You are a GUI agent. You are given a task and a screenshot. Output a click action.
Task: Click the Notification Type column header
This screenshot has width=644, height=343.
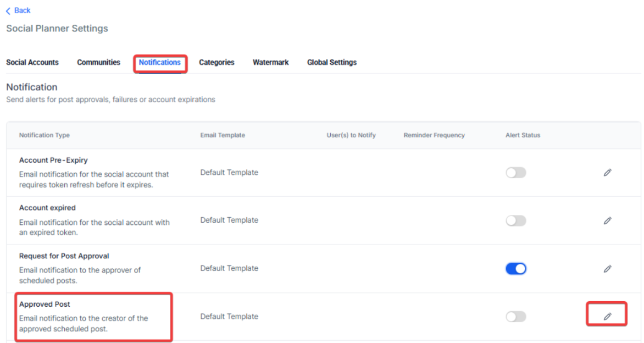45,135
